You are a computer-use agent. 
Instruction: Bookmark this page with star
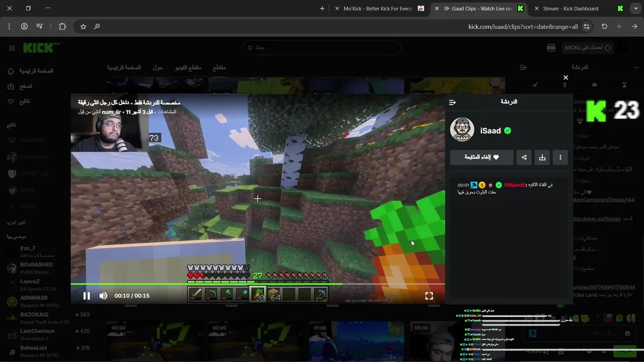(84, 26)
